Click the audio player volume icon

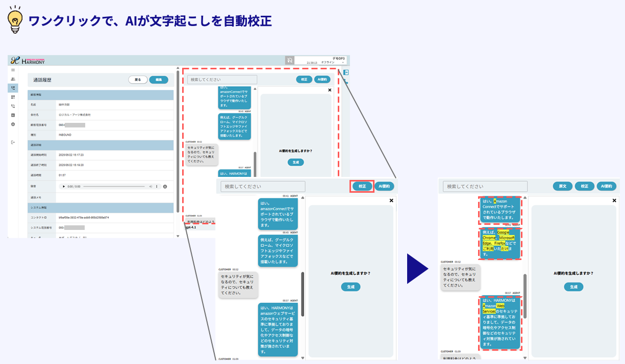(x=151, y=187)
